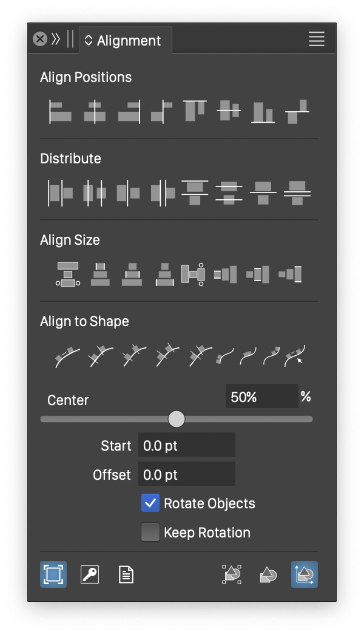Align objects to bottom edges
The image size is (364, 634).
(263, 112)
